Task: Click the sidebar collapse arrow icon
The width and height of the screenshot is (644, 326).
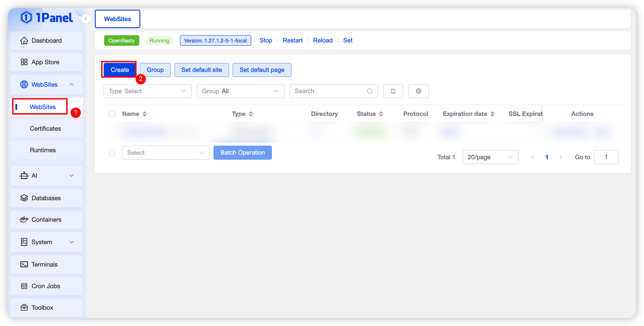Action: (x=86, y=18)
